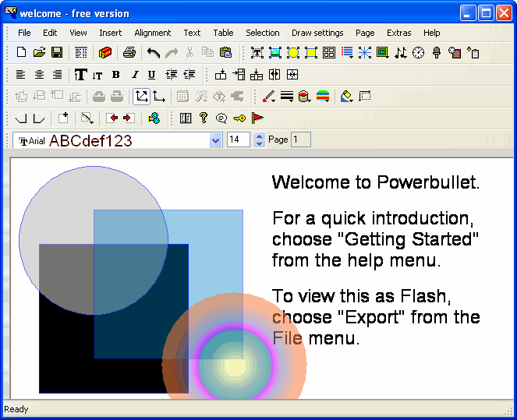The height and width of the screenshot is (420, 517).
Task: Click the treasure chest export icon
Action: 105,52
